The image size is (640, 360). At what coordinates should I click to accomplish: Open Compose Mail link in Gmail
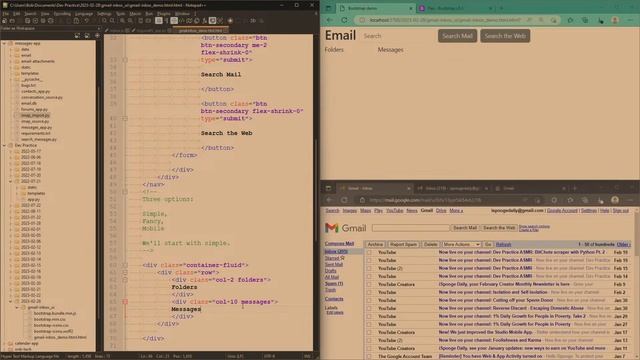(x=339, y=244)
